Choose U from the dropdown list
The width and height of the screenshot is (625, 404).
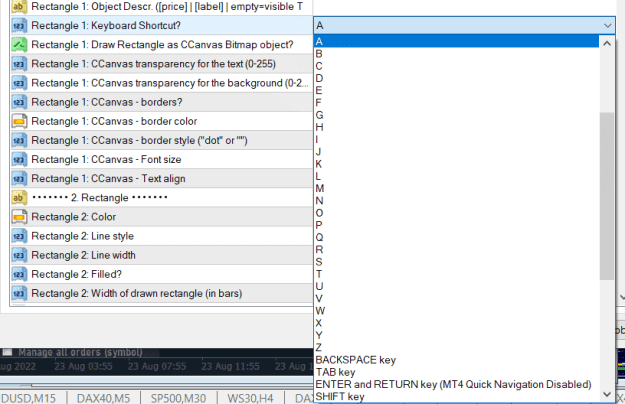pyautogui.click(x=456, y=286)
